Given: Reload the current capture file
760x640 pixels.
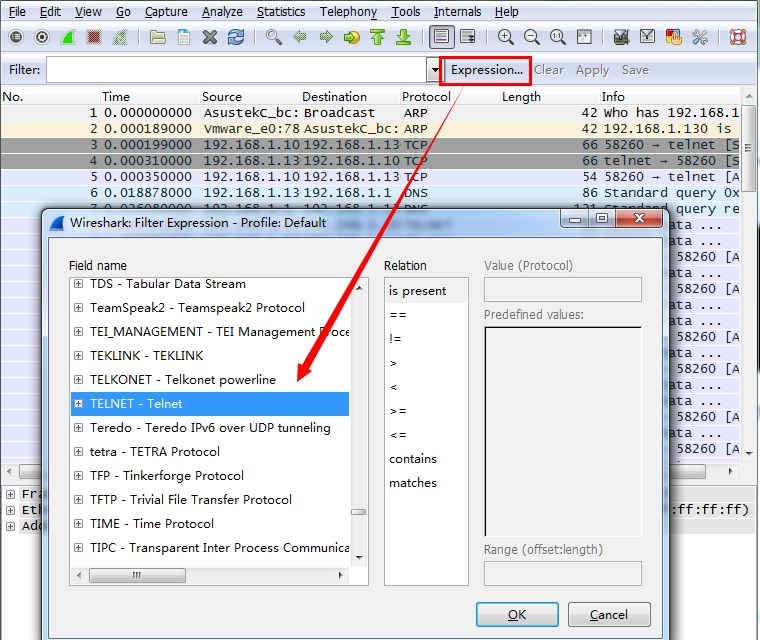Looking at the screenshot, I should point(236,37).
